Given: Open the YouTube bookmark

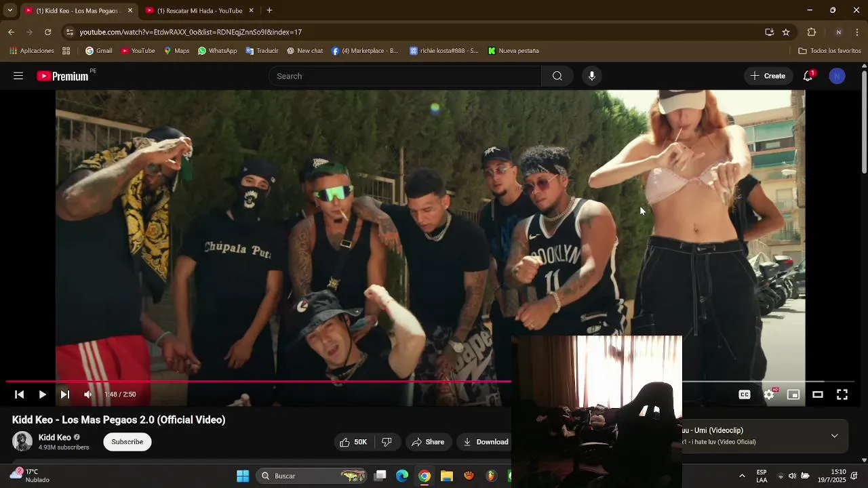Looking at the screenshot, I should [x=138, y=51].
